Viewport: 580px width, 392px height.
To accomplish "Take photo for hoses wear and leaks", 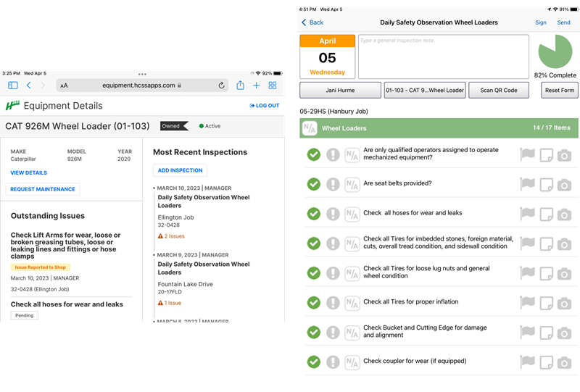I will (564, 214).
